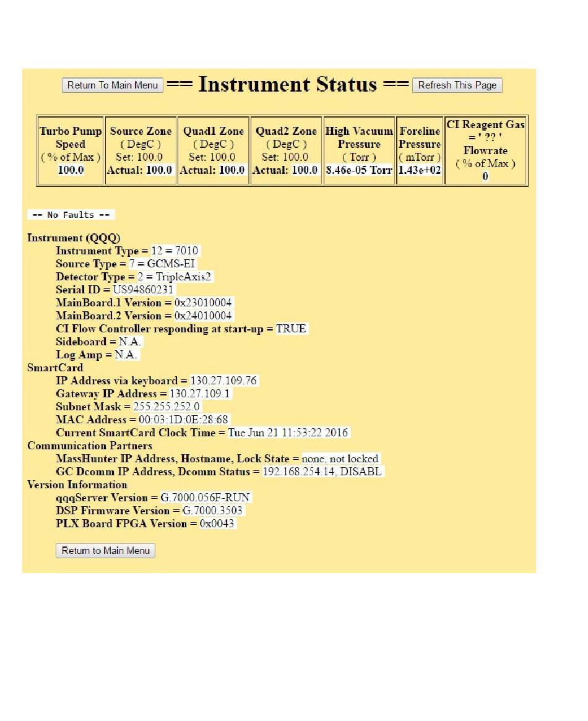
Task: Click the CI Reagent Gas Flowrate cell
Action: [485, 150]
